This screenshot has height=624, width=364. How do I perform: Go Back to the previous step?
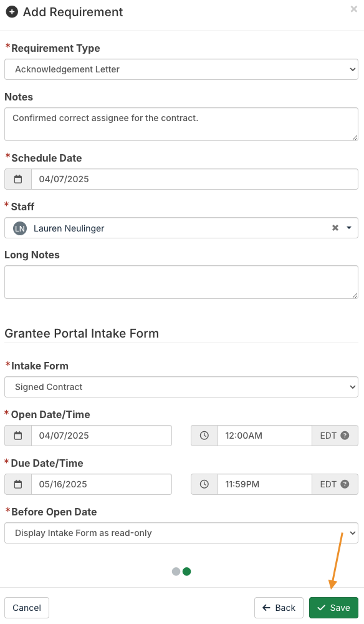pyautogui.click(x=279, y=608)
